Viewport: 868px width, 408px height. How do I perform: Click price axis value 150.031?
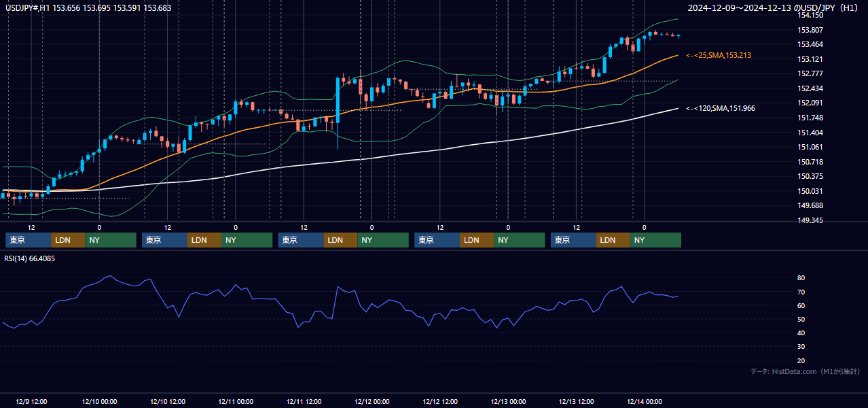(x=810, y=191)
